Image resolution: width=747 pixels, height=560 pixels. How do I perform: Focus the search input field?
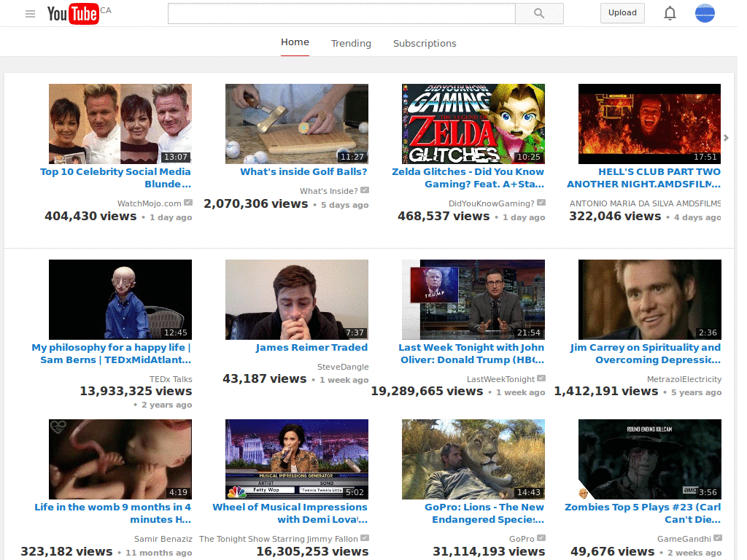coord(341,13)
